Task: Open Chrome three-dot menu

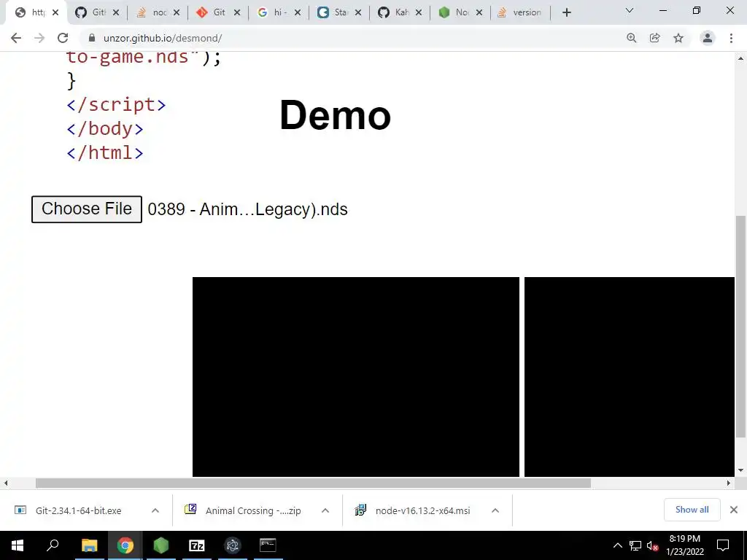Action: 731,38
